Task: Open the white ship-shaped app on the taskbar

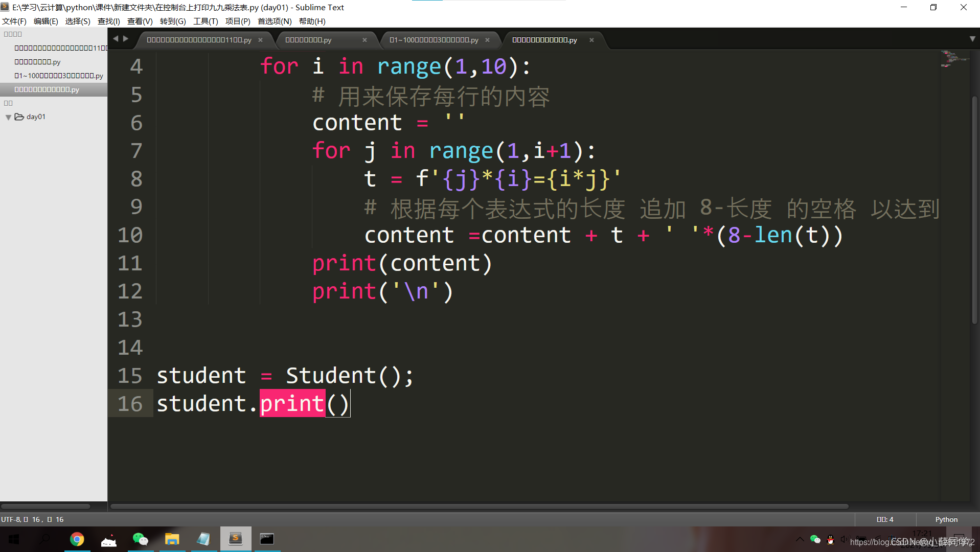Action: (x=109, y=539)
